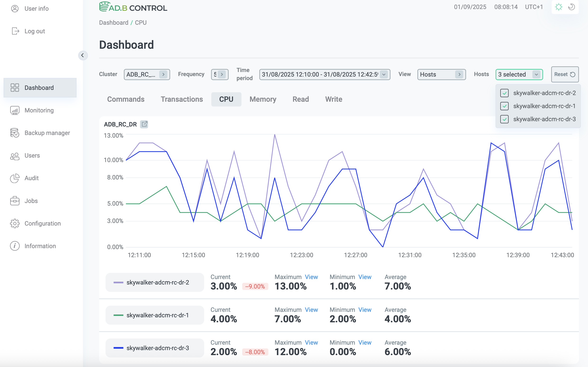Uncheck host skywalker-adcm-rc-dr-1

pos(505,106)
